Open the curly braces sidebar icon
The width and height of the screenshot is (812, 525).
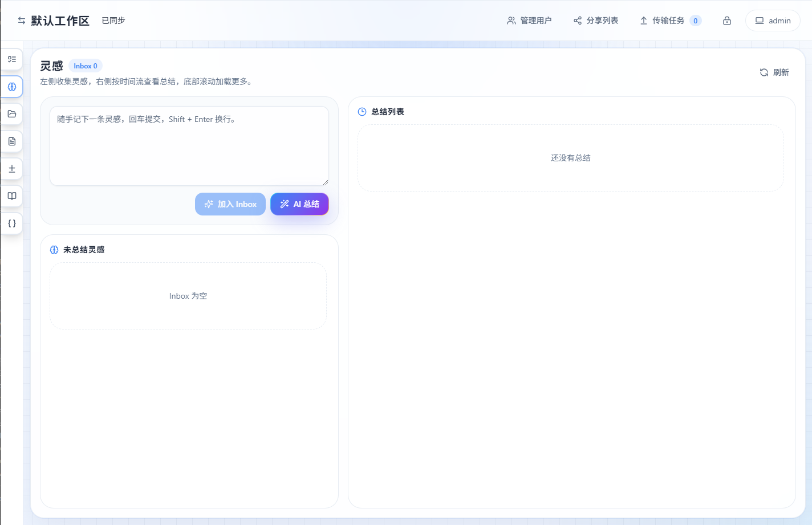pos(11,223)
